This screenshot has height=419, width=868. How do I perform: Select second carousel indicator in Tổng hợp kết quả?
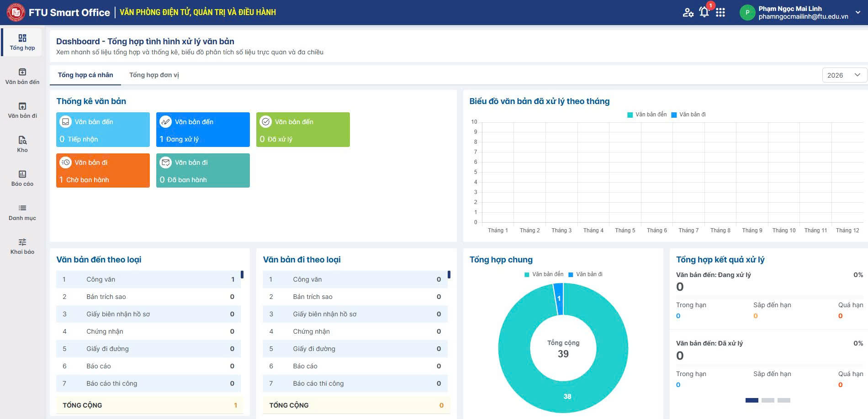coord(768,400)
